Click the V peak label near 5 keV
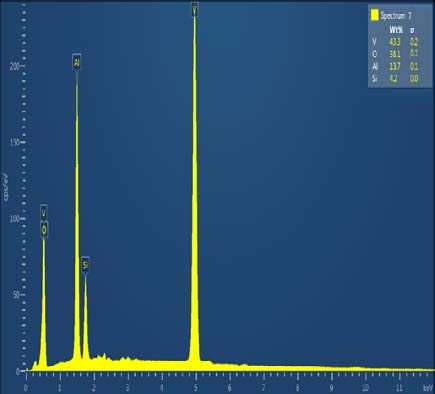Image resolution: width=435 pixels, height=394 pixels. pos(195,10)
